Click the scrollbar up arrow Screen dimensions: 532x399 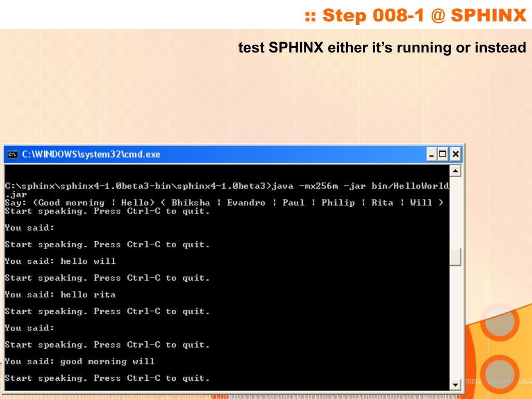point(455,170)
